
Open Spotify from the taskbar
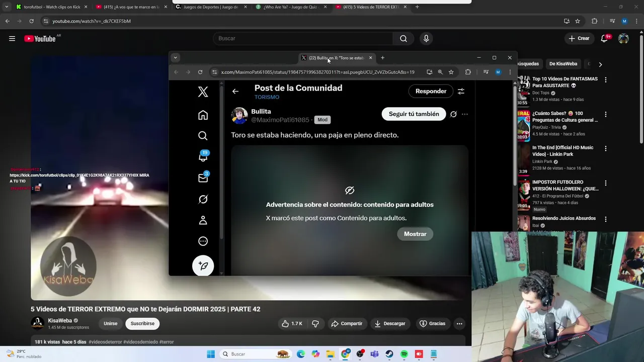pos(404,354)
